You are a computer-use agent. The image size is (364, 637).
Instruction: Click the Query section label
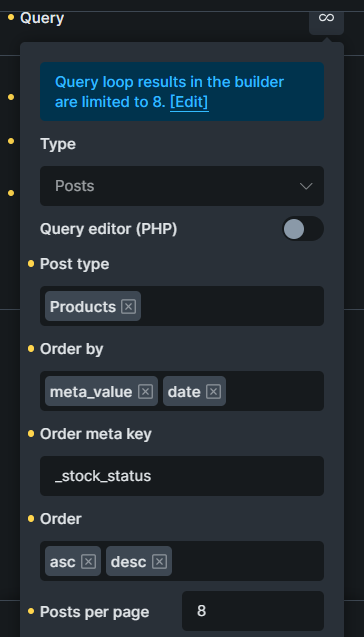point(42,18)
